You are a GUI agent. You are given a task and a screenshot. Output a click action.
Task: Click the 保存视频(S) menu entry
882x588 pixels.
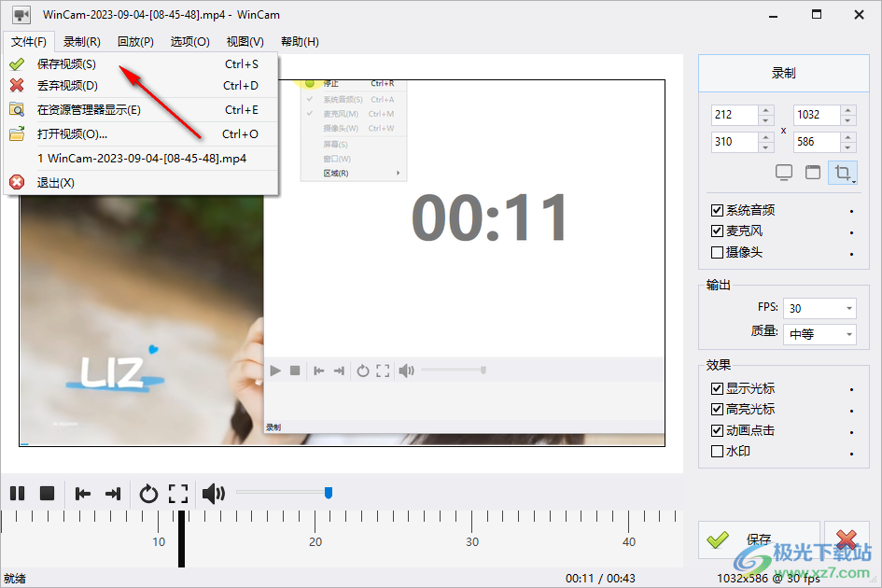click(141, 64)
